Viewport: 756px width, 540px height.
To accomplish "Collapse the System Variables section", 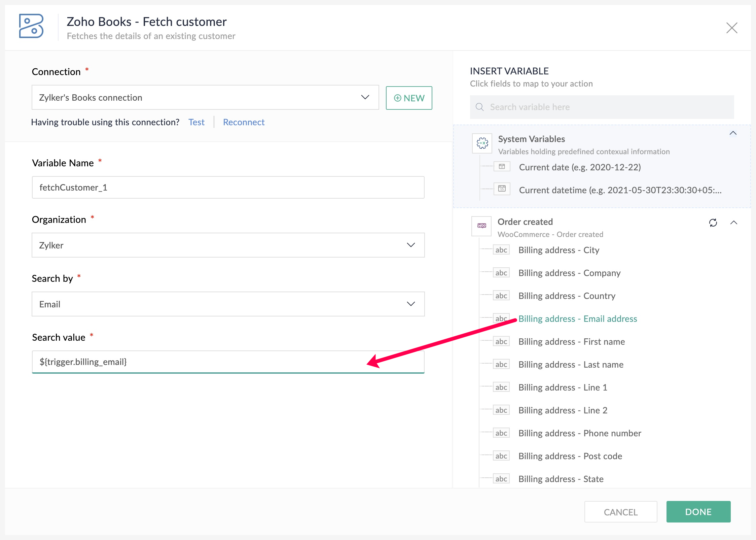I will (733, 133).
